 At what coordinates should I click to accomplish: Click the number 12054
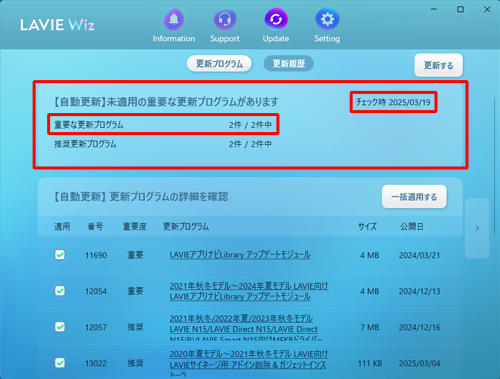pyautogui.click(x=96, y=291)
